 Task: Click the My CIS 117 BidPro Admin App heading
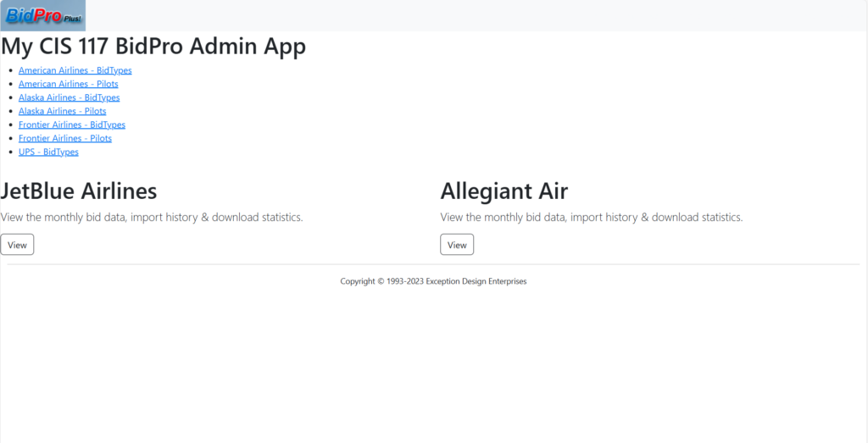(153, 46)
